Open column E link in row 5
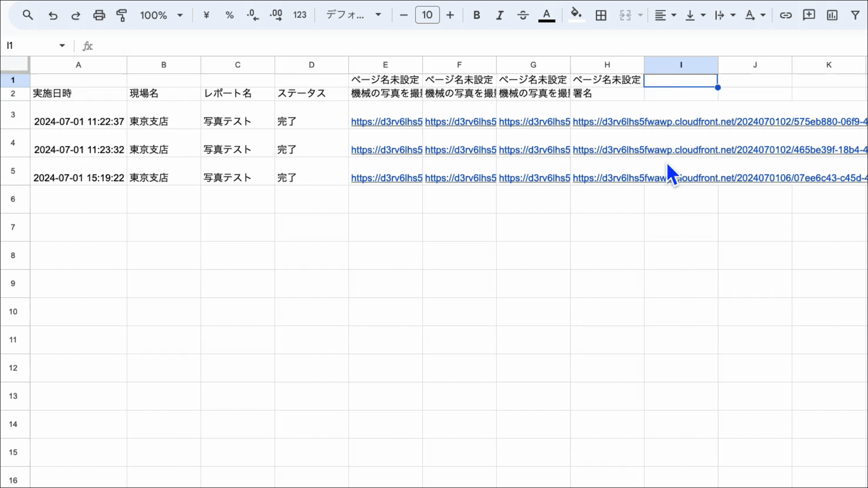This screenshot has height=488, width=868. 387,178
